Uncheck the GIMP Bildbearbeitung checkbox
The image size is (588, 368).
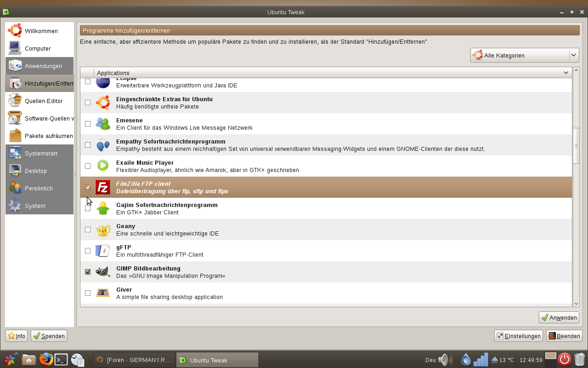tap(88, 272)
